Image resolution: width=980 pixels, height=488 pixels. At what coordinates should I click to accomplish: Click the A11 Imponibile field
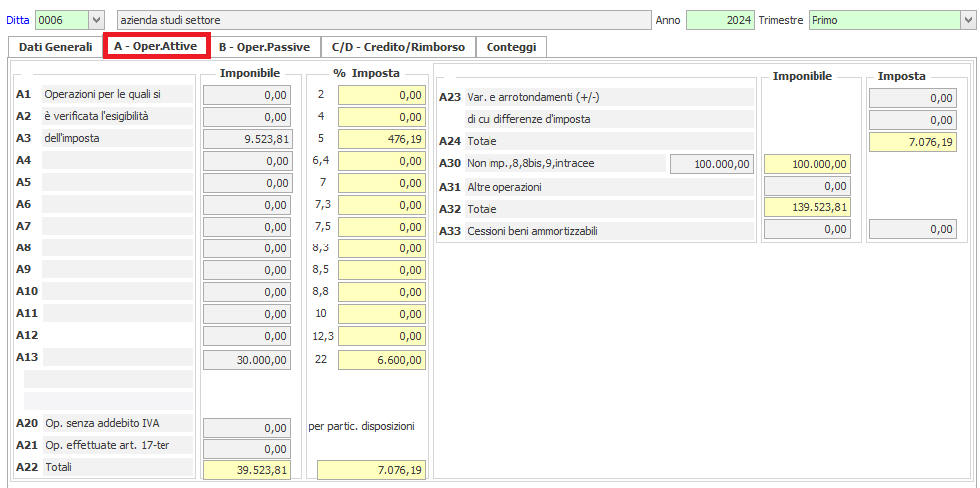point(247,314)
